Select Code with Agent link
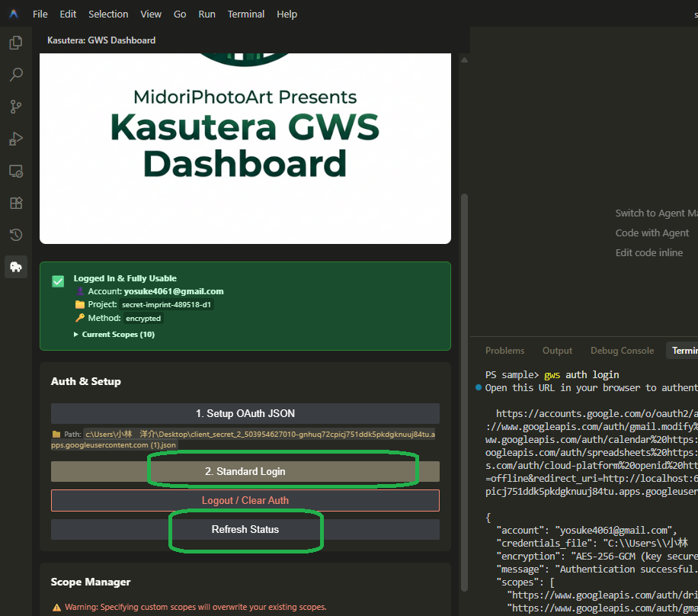Screen dimensions: 698x616 coord(653,233)
